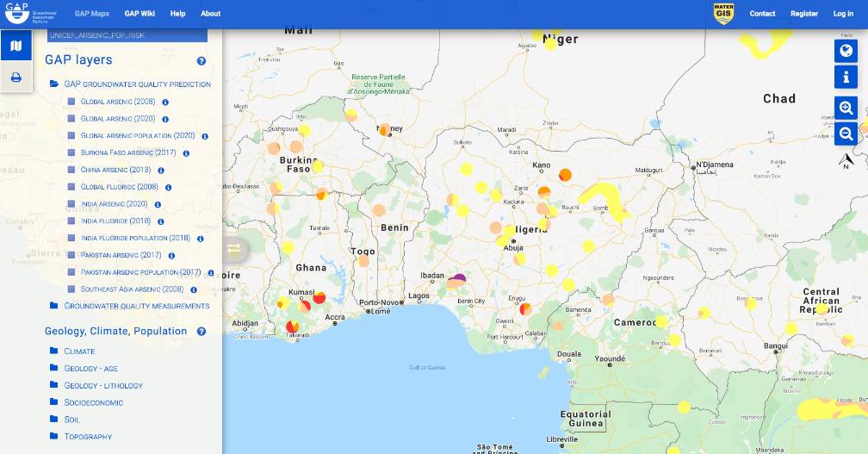Viewport: 868px width, 454px height.
Task: Enable the Burkina Faso arsenic (2017) layer
Action: [71, 152]
